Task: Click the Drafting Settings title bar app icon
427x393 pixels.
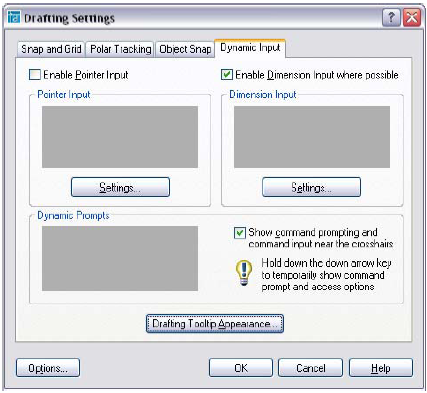Action: (14, 17)
